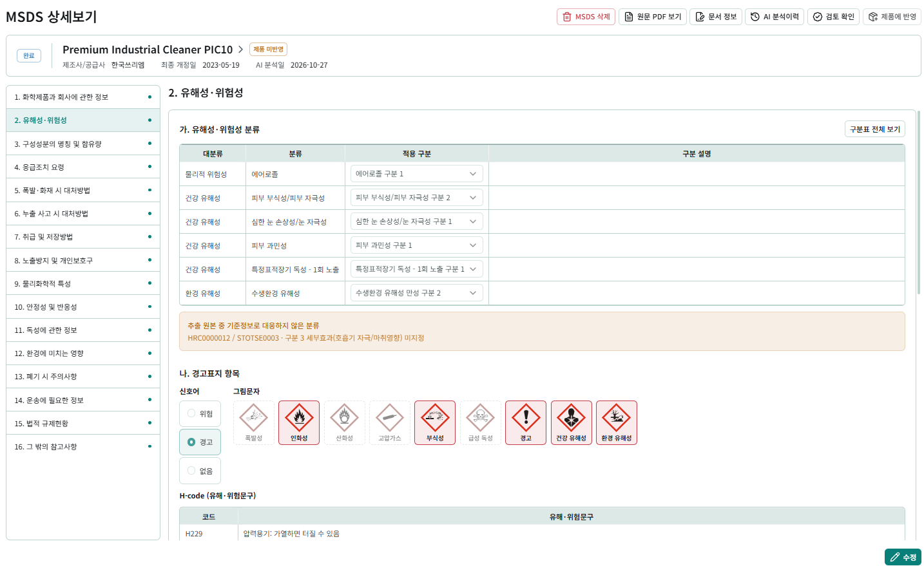Image resolution: width=924 pixels, height=566 pixels.
Task: Click the 2026-10-27 AI analysis date
Action: [309, 65]
